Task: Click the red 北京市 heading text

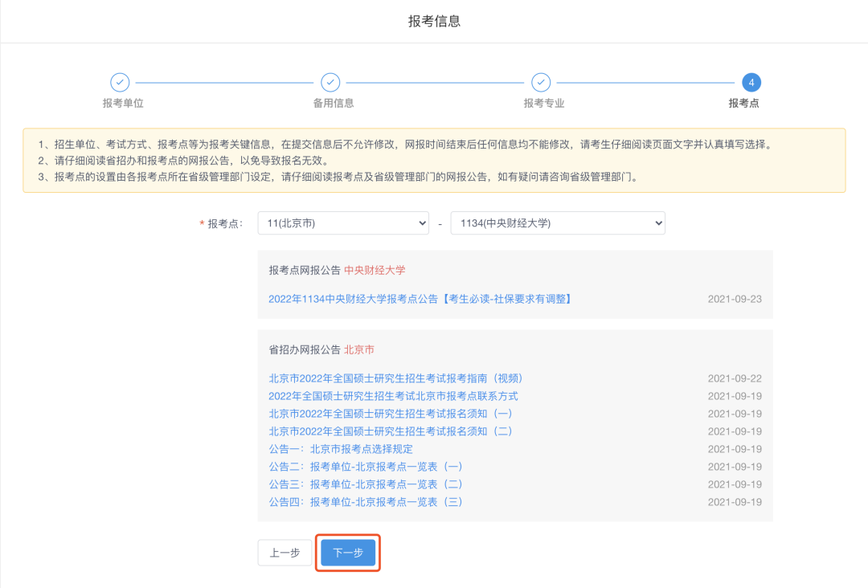Action: point(359,350)
